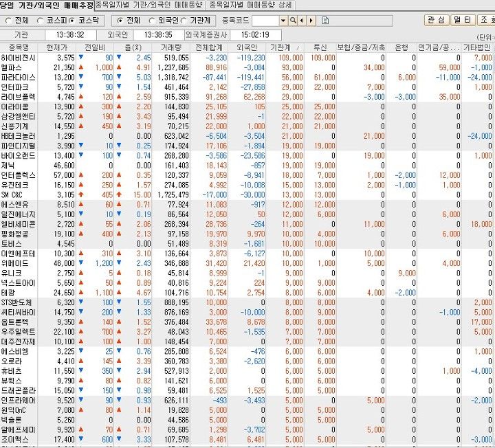
Task: Click the 1,237,685 volume cell for 멜파스
Action: (x=173, y=67)
